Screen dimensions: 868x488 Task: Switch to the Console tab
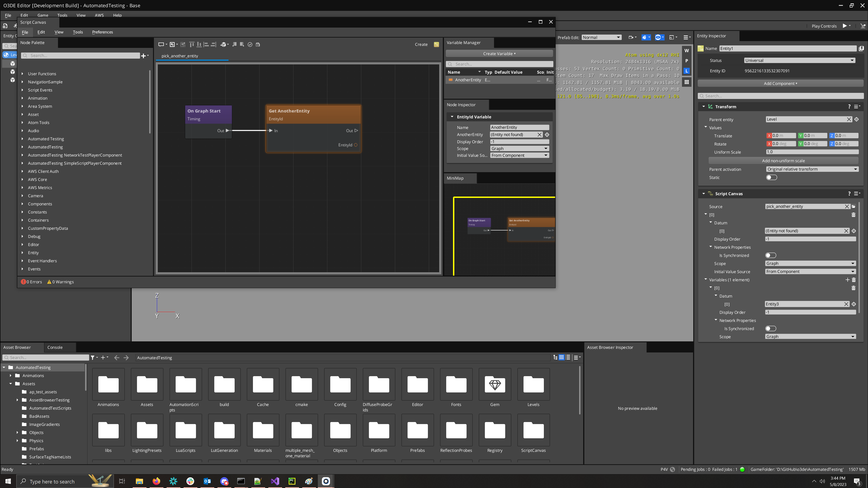click(x=54, y=347)
